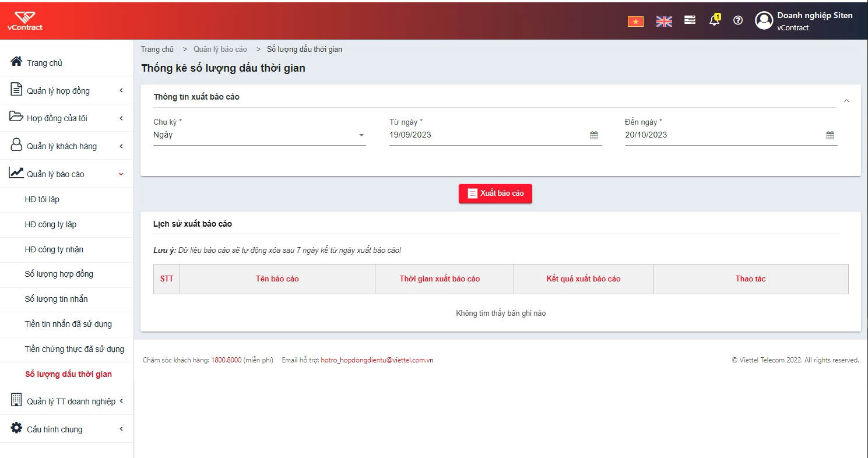
Task: Open the support email link
Action: 377,360
